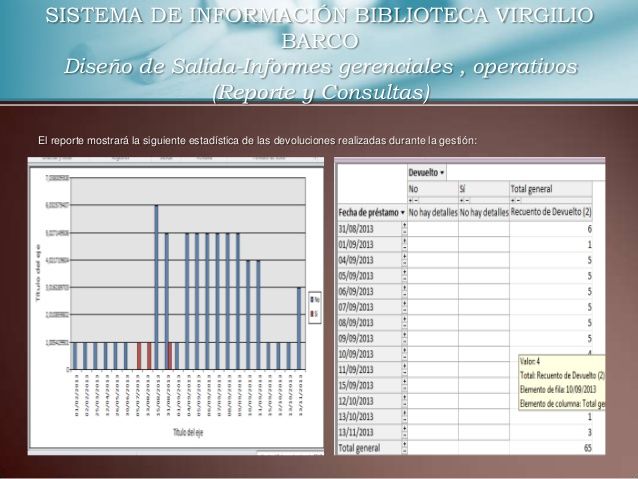638x479 pixels.
Task: Click the blue 'No' legend swatch in chart
Action: [312, 300]
